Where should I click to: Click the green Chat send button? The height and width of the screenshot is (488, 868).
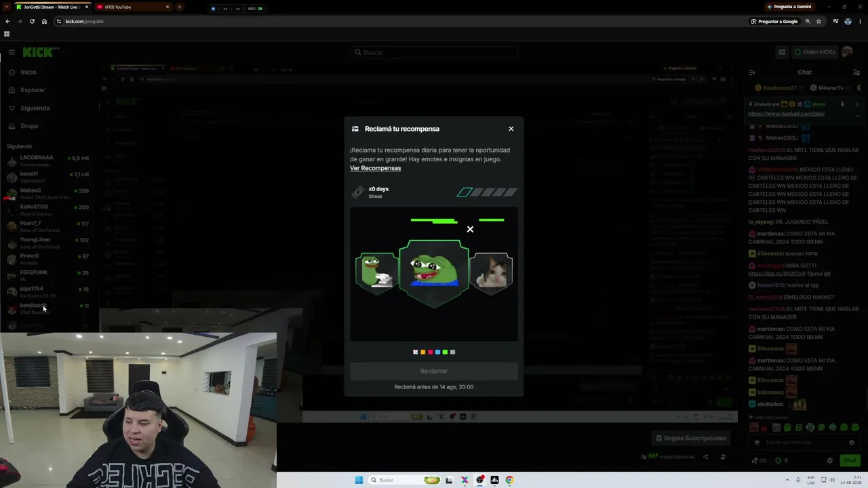[x=850, y=461]
